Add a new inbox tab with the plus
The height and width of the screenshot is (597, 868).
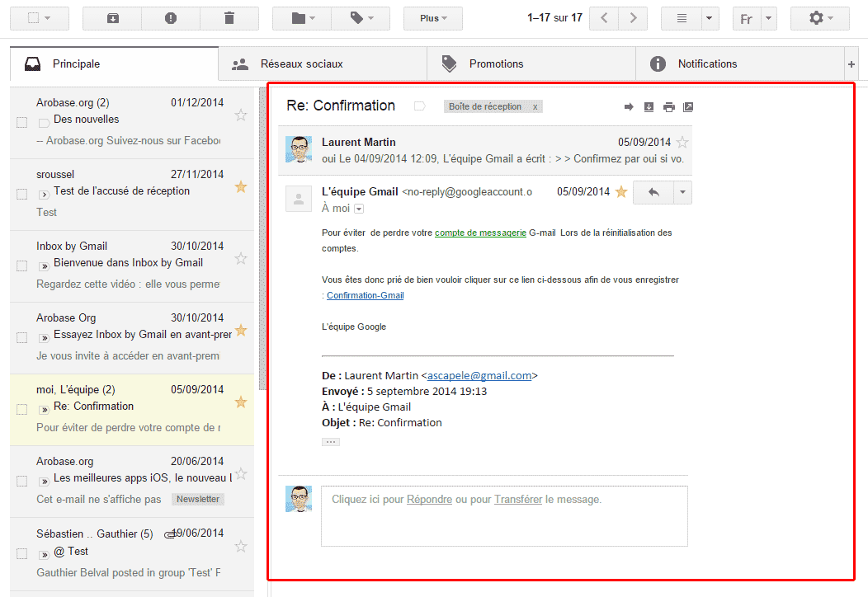tap(851, 64)
